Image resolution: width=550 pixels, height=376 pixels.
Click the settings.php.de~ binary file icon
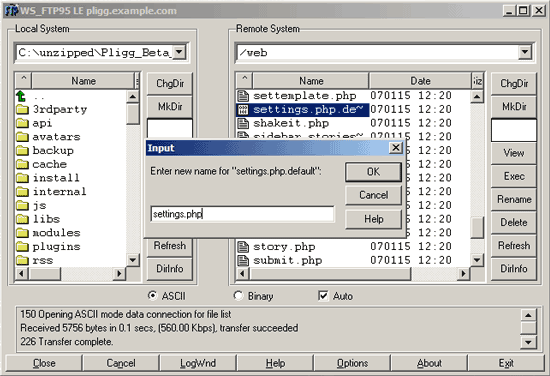(x=243, y=110)
